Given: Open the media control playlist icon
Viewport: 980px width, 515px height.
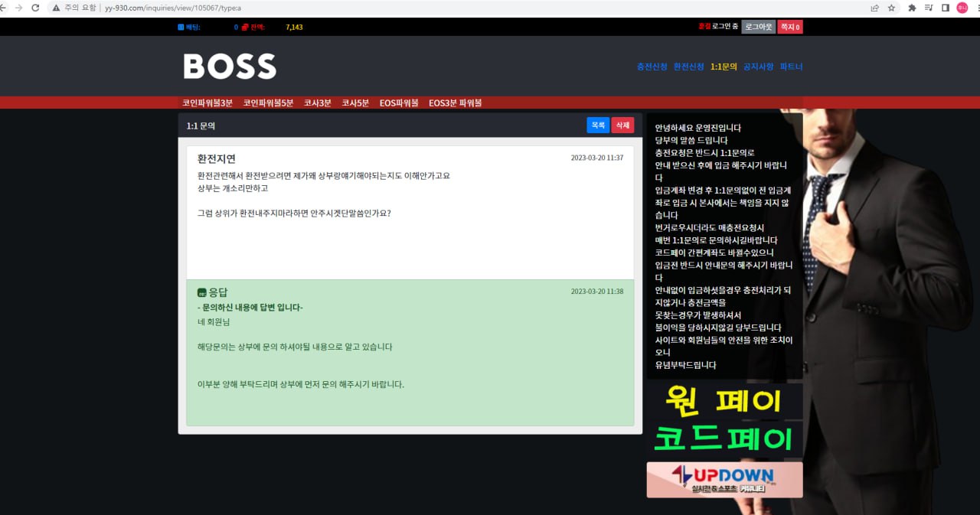Looking at the screenshot, I should tap(929, 8).
